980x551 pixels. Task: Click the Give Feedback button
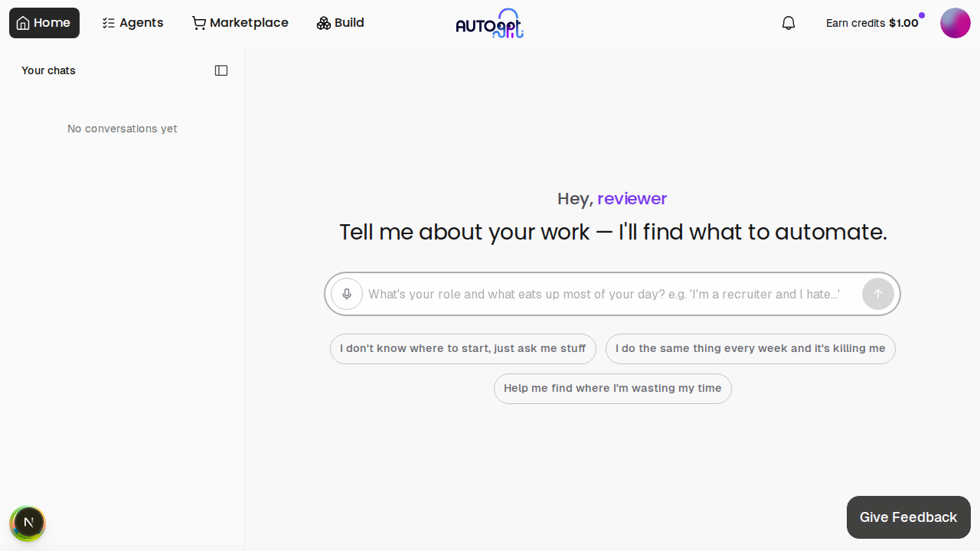point(908,517)
